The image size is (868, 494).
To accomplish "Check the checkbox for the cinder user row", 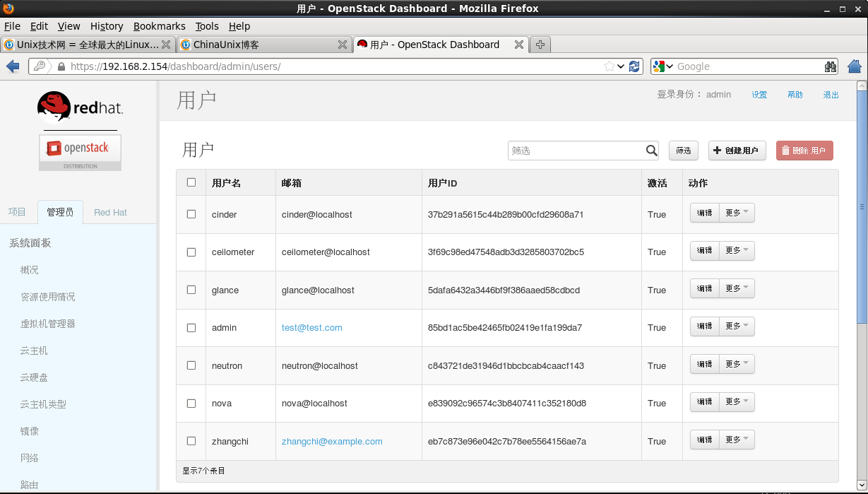I will click(191, 214).
